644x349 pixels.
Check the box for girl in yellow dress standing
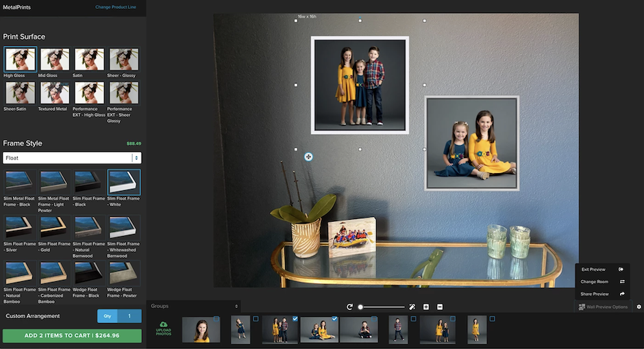(493, 319)
